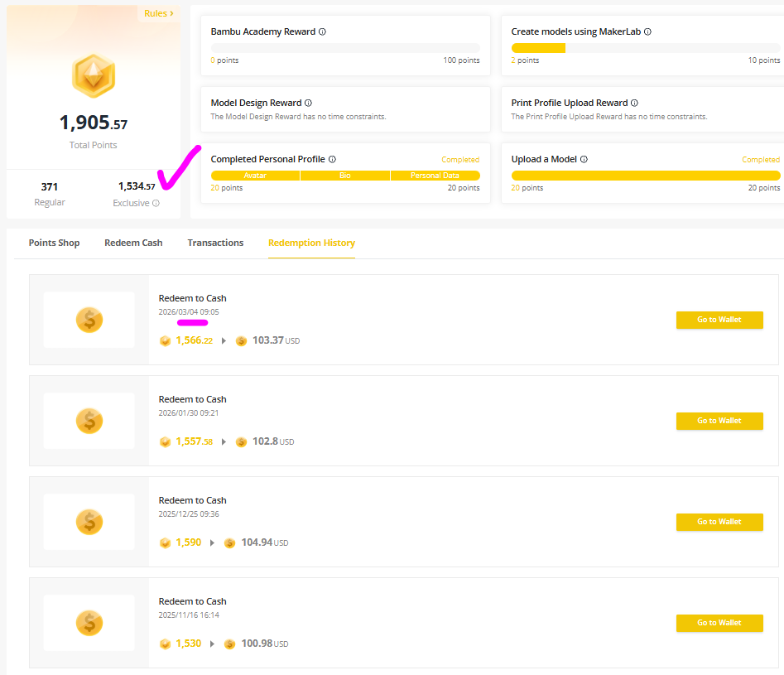Go to Wallet for 104.94 USD redemption
The width and height of the screenshot is (784, 675).
click(x=719, y=522)
